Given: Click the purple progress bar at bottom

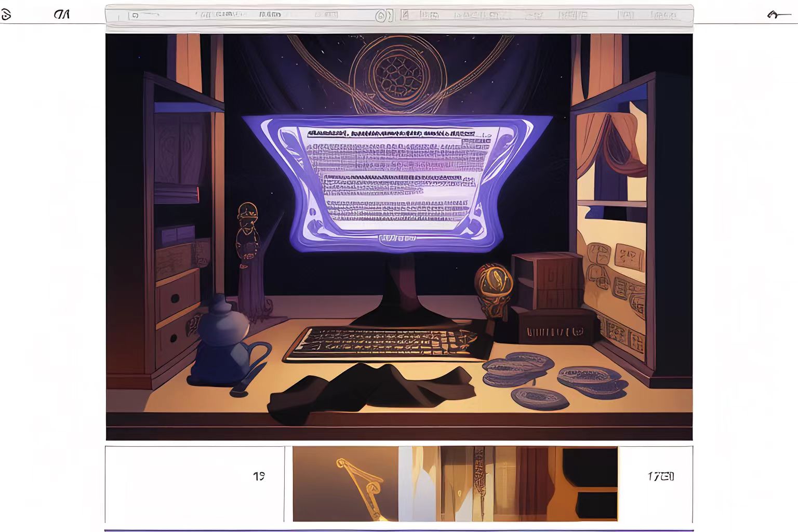Looking at the screenshot, I should pyautogui.click(x=399, y=530).
